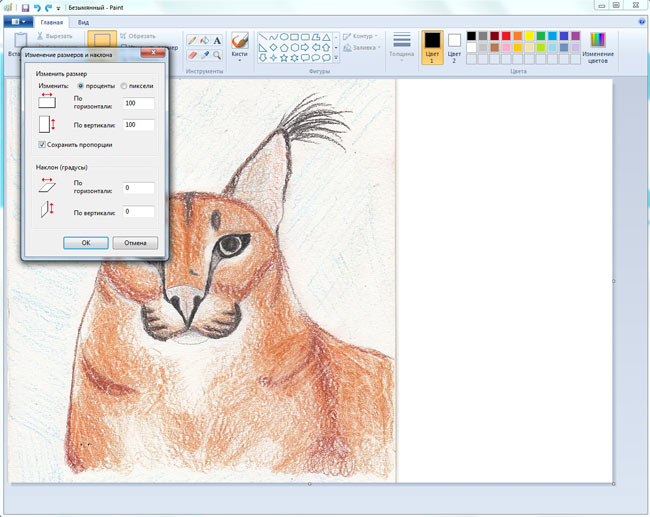The height and width of the screenshot is (517, 650).
Task: Choose the Oval callout shape
Action: coord(316,58)
